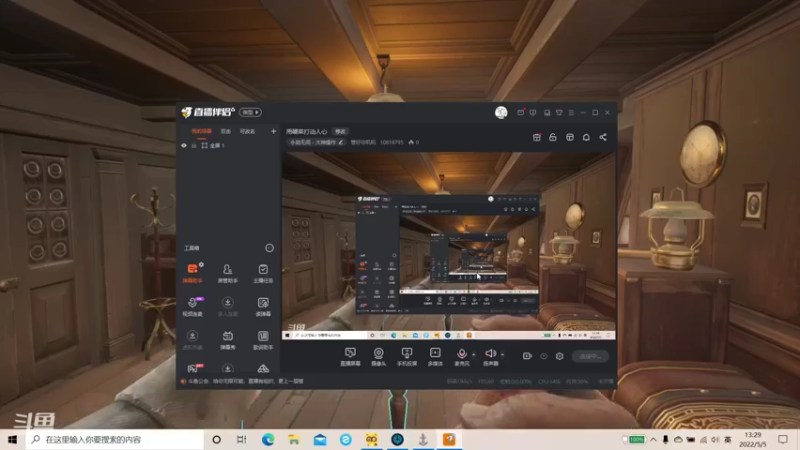This screenshot has width=800, height=450.
Task: Select the 全屏 1 source row
Action: 229,145
